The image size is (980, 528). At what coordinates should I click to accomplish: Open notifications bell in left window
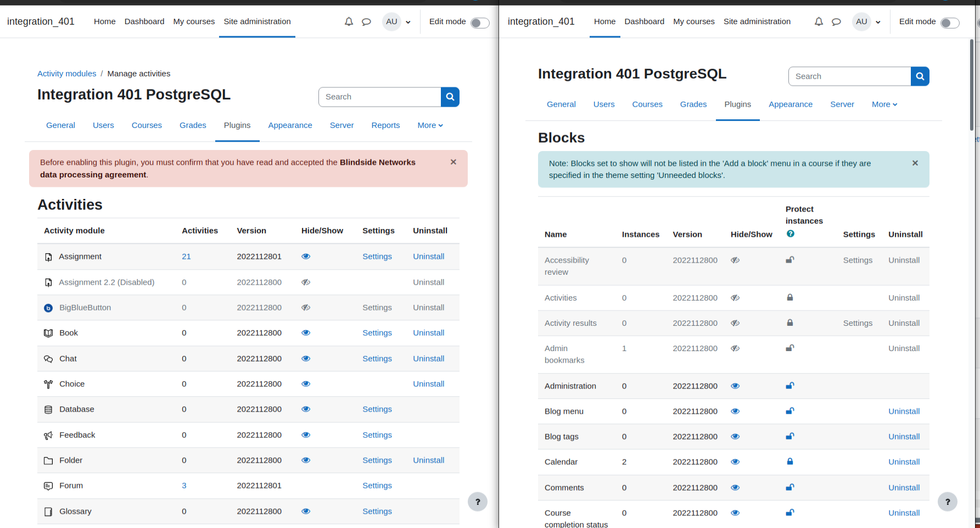[349, 22]
